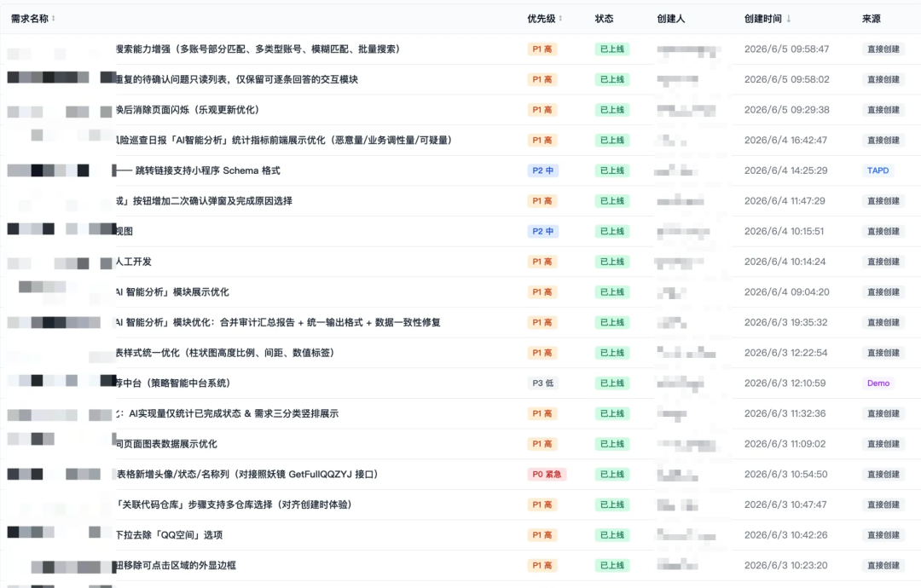Open the 中台（策略智能中台系统）requirement

click(x=172, y=383)
